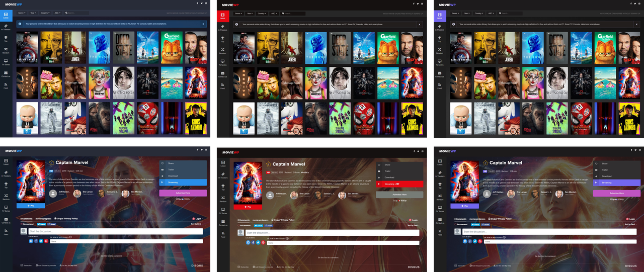Expand Year dropdown on blue-theme home page
Screen dimensions: 644x272
point(34,13)
